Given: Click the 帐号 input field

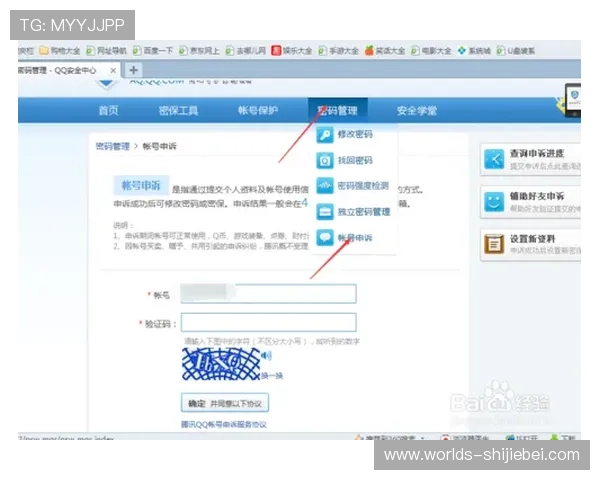Looking at the screenshot, I should (269, 294).
